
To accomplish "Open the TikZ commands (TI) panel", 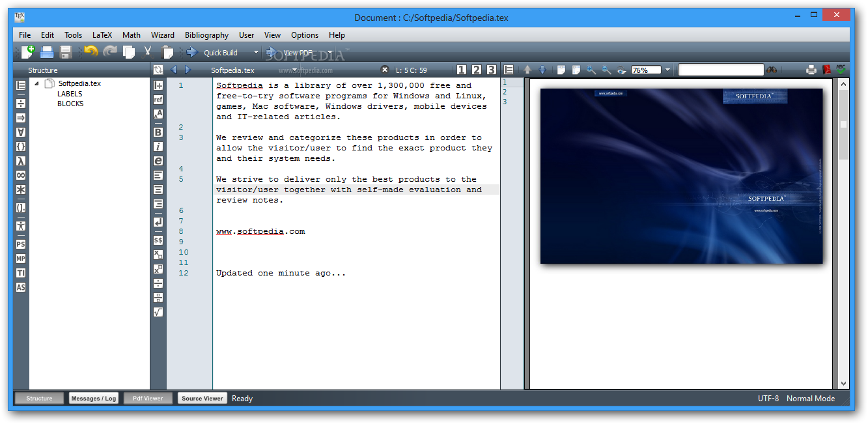I will click(21, 273).
